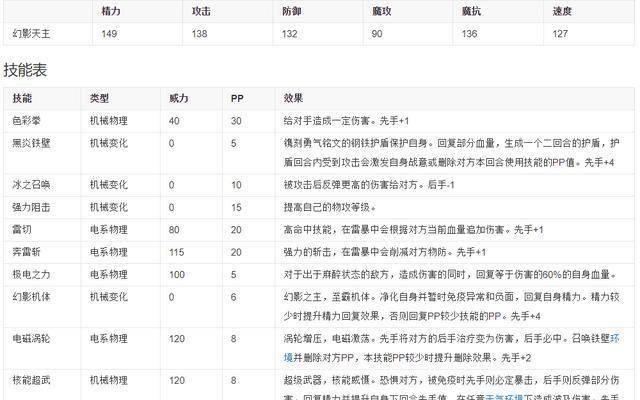The image size is (640, 400).
Task: Select the 幻影天王 row name cell
Action: 31,33
